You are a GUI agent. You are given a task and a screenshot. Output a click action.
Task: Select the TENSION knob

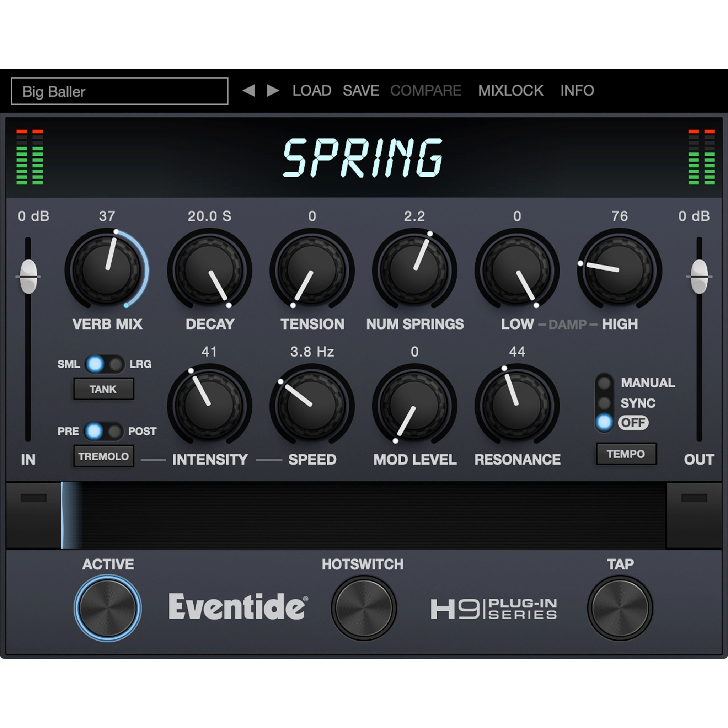[x=313, y=269]
